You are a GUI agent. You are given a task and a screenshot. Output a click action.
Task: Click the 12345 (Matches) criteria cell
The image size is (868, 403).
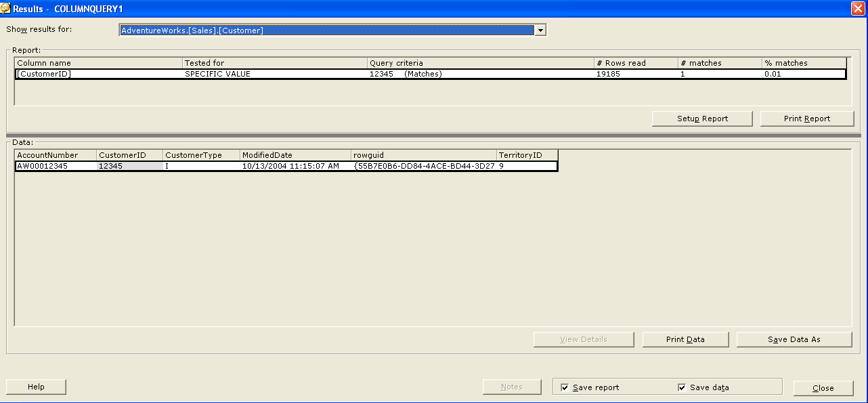click(481, 74)
